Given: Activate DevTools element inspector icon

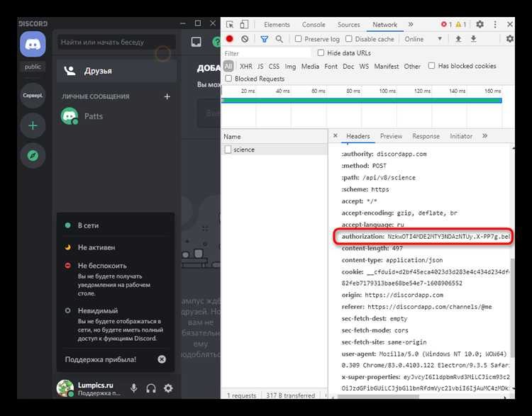Looking at the screenshot, I should 230,24.
